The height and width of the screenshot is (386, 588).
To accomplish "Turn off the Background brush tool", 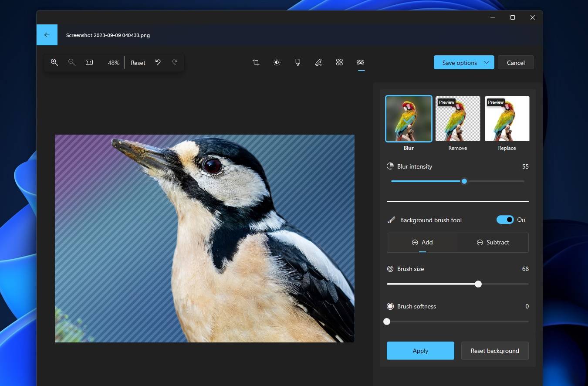I will point(505,220).
